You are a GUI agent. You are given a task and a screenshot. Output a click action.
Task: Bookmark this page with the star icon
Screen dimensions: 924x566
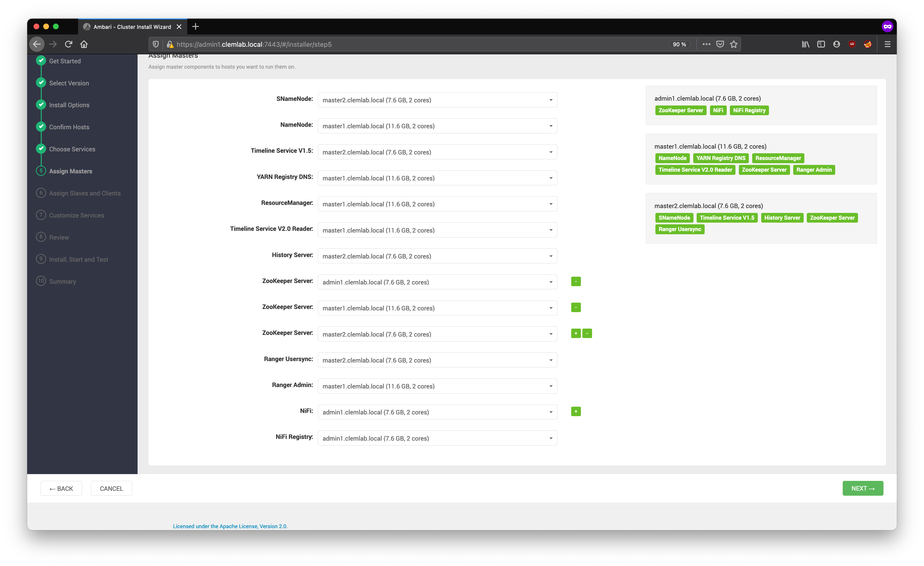tap(734, 44)
